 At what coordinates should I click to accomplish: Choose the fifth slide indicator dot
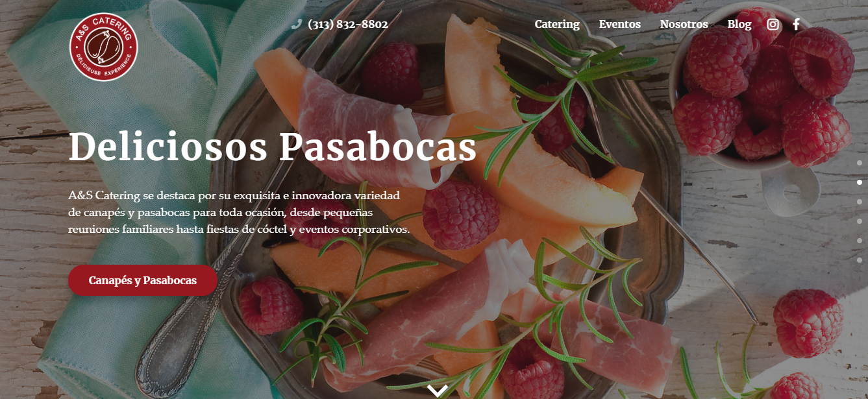click(x=860, y=241)
